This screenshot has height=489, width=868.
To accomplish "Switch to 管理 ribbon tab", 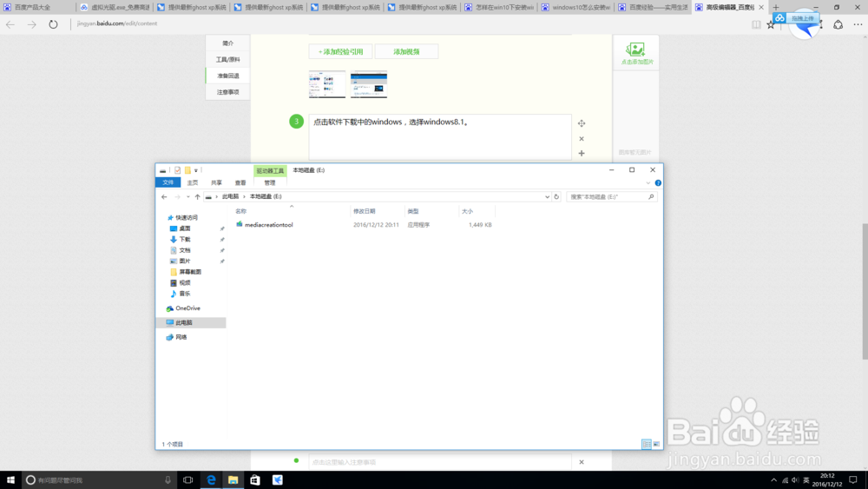I will (x=270, y=182).
